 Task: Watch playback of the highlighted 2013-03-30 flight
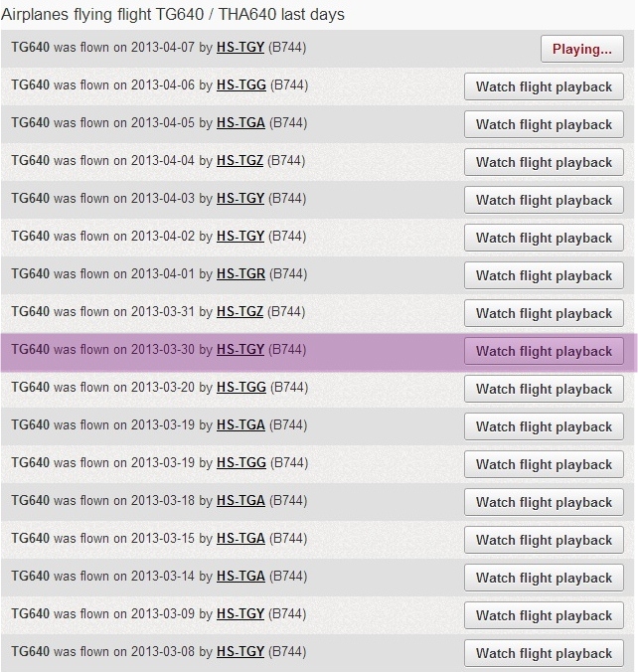point(544,351)
